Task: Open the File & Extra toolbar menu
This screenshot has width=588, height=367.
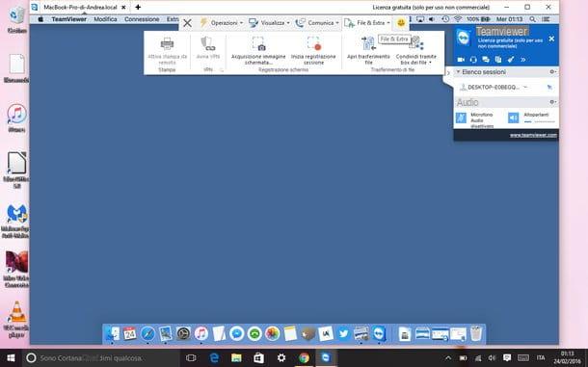Action: (x=367, y=23)
